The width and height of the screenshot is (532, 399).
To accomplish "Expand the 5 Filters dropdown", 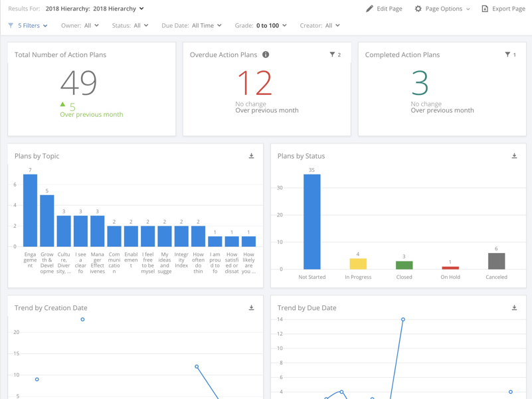I will (x=33, y=25).
